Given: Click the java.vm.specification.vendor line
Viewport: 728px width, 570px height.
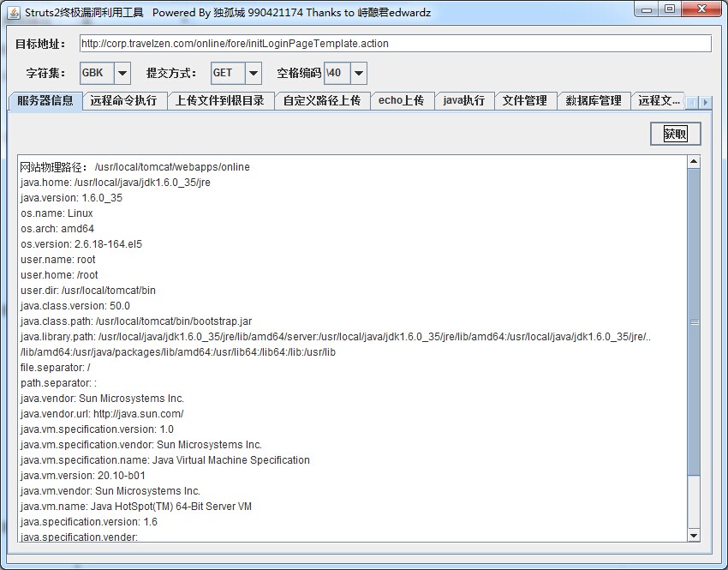Looking at the screenshot, I should click(141, 445).
